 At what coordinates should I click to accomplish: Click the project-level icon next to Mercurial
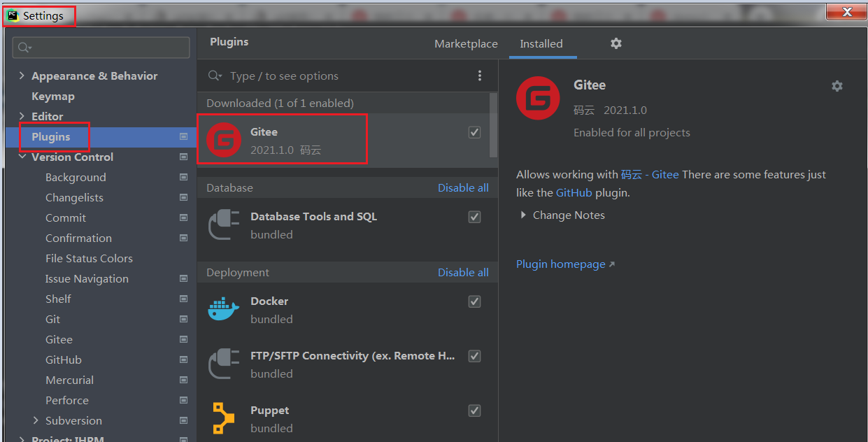(183, 380)
